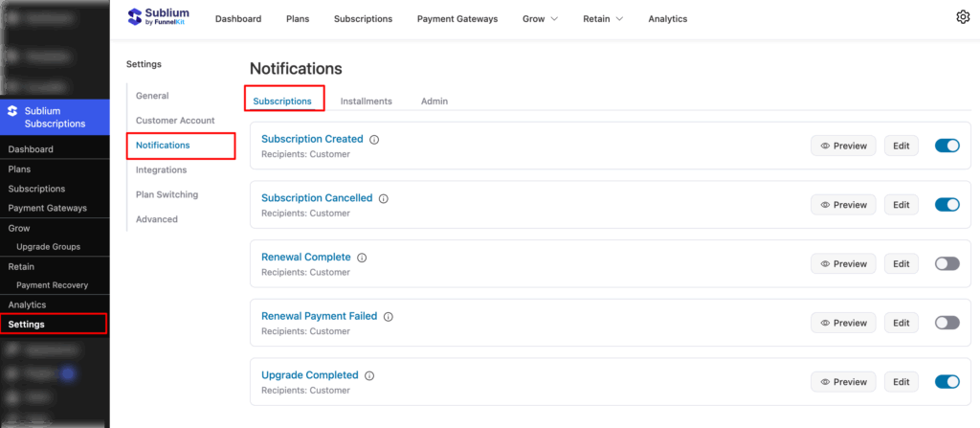
Task: Click info icon beside Renewal Complete
Action: pos(362,258)
